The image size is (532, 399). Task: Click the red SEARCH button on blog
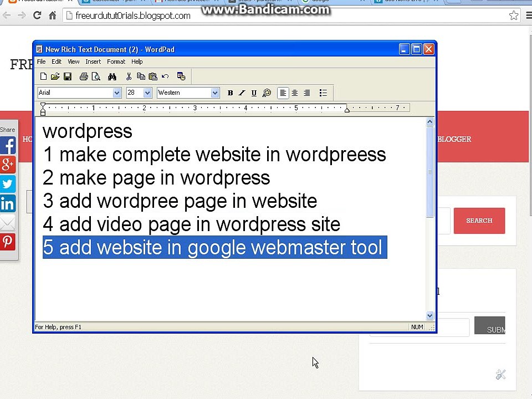479,221
